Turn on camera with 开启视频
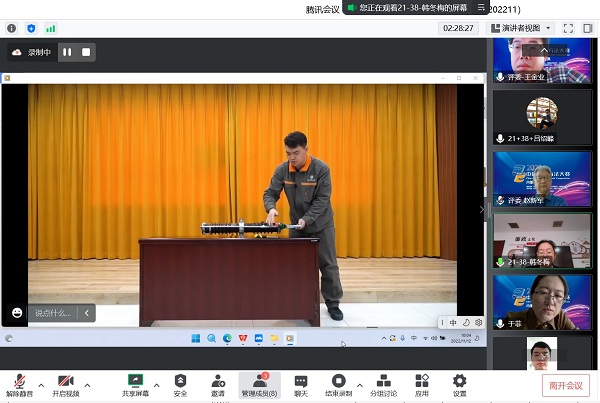This screenshot has height=403, width=600. [x=66, y=381]
